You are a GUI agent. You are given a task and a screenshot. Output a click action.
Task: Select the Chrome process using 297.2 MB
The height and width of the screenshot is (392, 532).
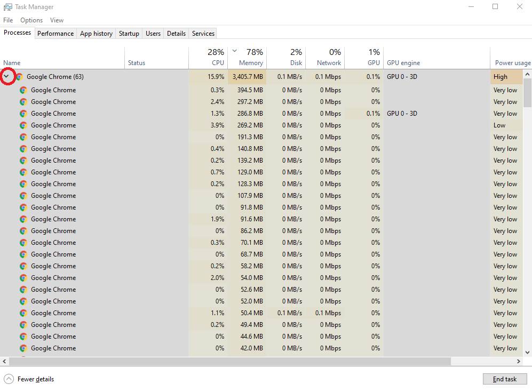(x=53, y=102)
